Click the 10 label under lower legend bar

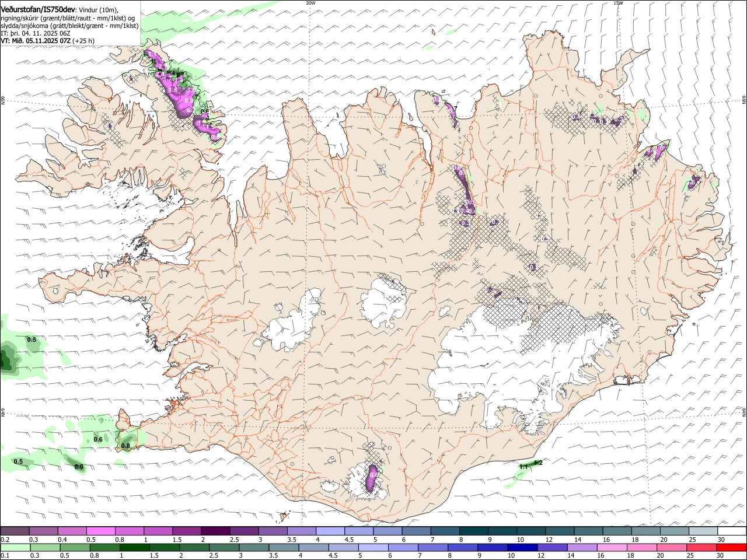click(511, 555)
